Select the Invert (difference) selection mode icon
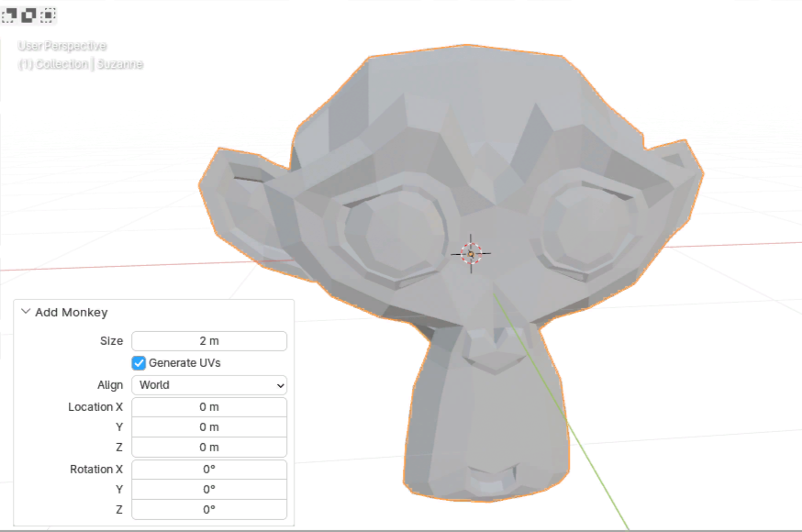This screenshot has height=532, width=802. pyautogui.click(x=28, y=16)
